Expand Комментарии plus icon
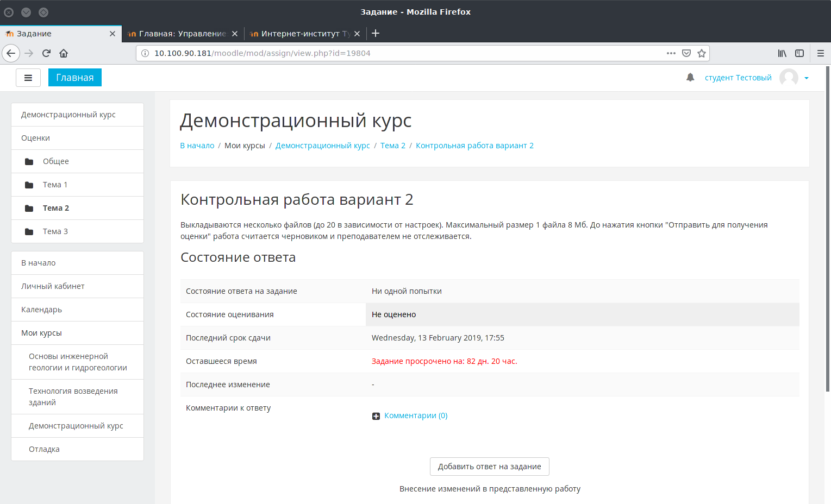831x504 pixels. click(x=376, y=416)
